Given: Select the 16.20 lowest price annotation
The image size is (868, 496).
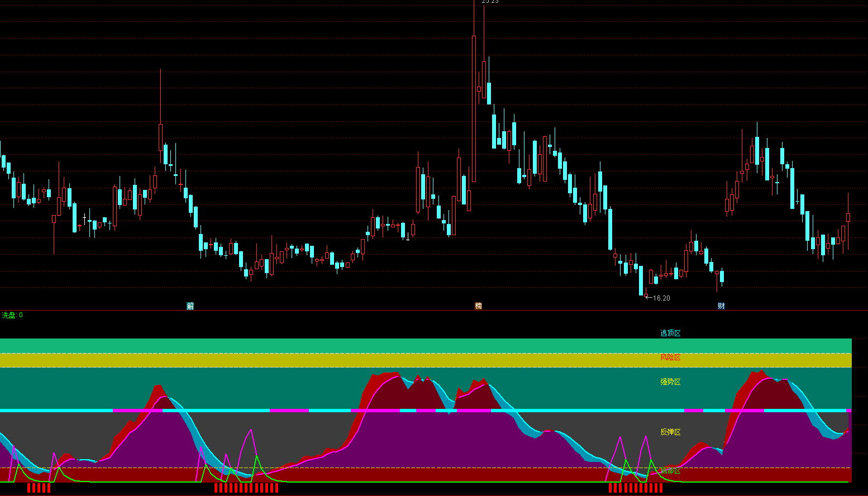Looking at the screenshot, I should pyautogui.click(x=658, y=298).
